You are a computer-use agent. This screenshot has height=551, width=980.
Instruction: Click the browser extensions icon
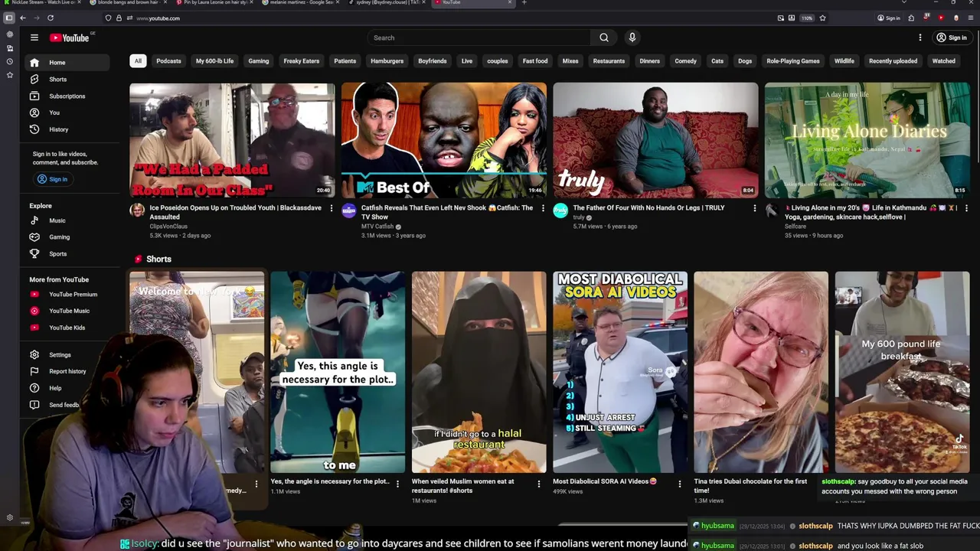pos(911,18)
